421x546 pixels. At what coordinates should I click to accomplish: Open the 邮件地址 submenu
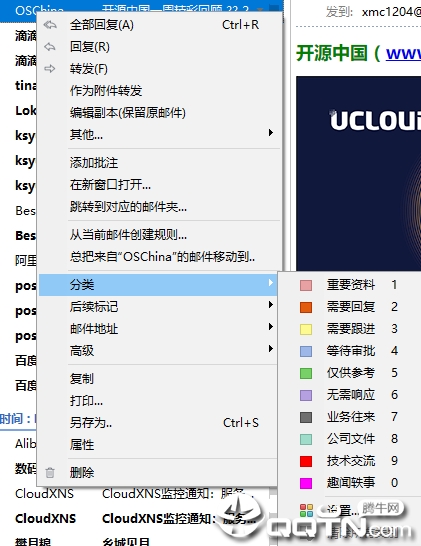point(158,328)
